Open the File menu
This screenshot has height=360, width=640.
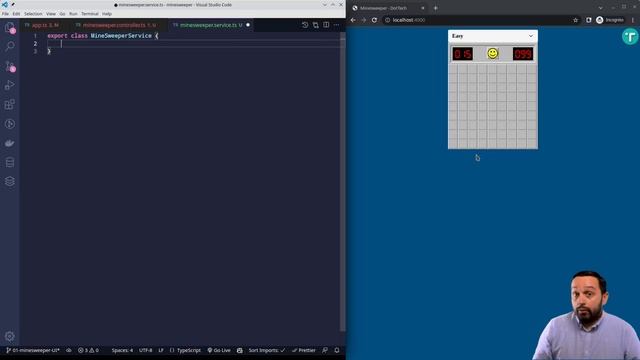(5, 14)
